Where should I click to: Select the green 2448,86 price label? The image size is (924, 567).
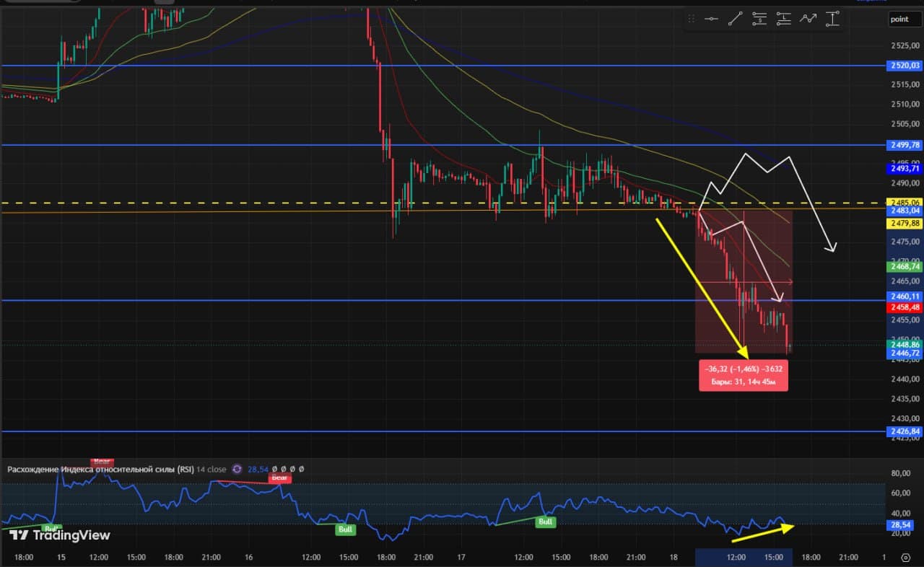click(x=905, y=345)
